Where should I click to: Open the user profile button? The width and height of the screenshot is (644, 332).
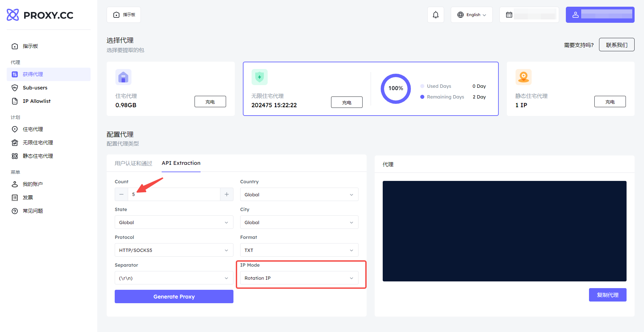click(600, 15)
